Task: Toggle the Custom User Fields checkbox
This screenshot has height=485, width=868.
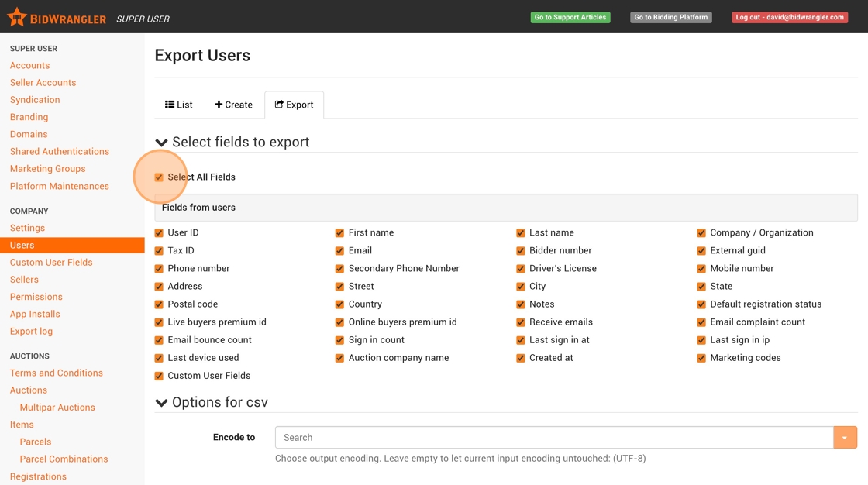Action: [159, 376]
